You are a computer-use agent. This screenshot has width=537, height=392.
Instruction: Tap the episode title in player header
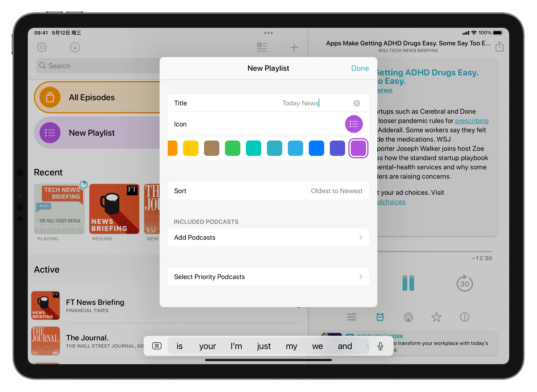point(408,43)
